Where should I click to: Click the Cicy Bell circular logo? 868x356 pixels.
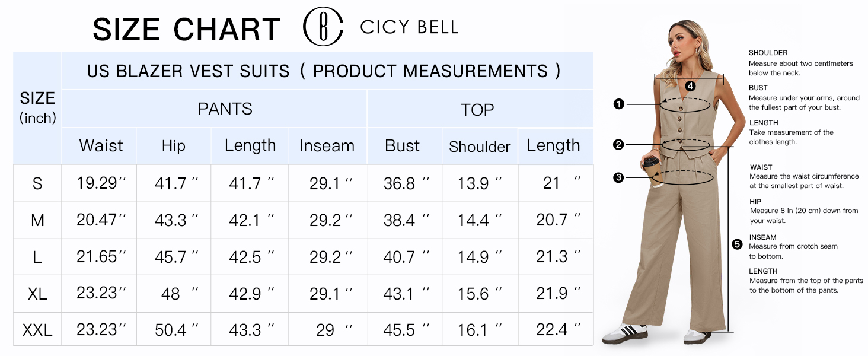point(323,27)
